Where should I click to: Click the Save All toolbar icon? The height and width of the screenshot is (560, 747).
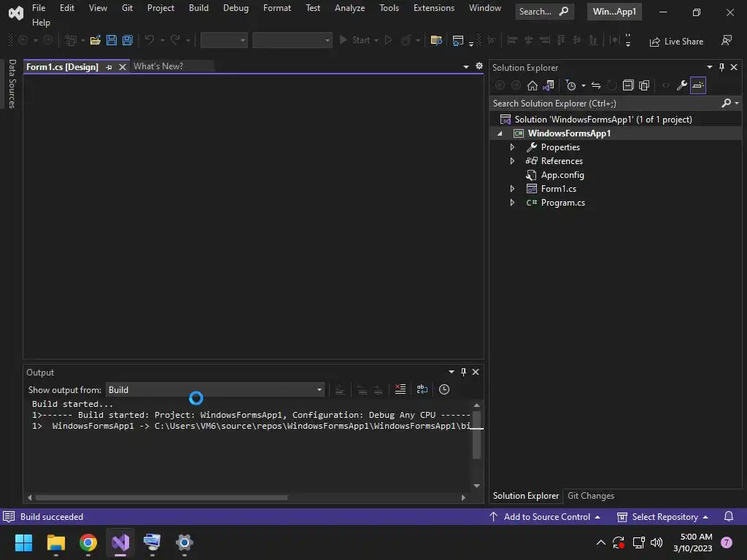[x=127, y=41]
